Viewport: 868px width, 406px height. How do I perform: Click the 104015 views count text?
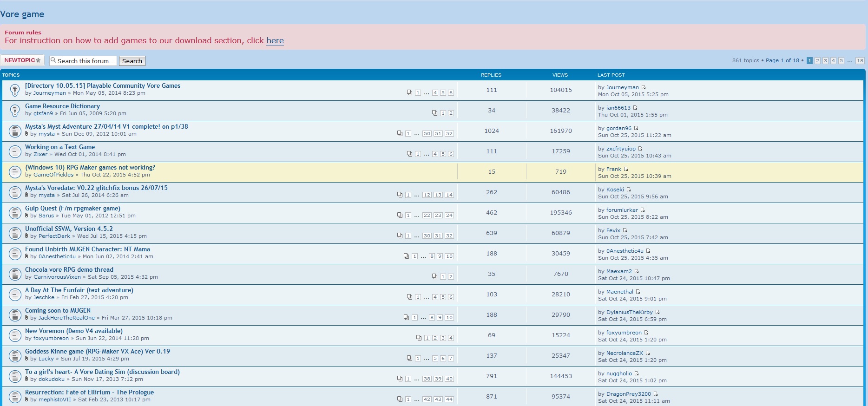click(561, 90)
